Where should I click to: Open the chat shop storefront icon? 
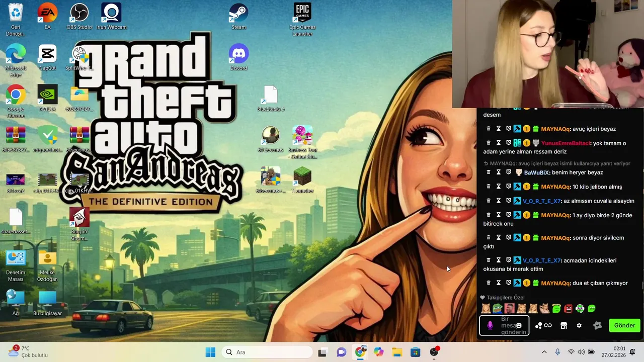pos(563,325)
